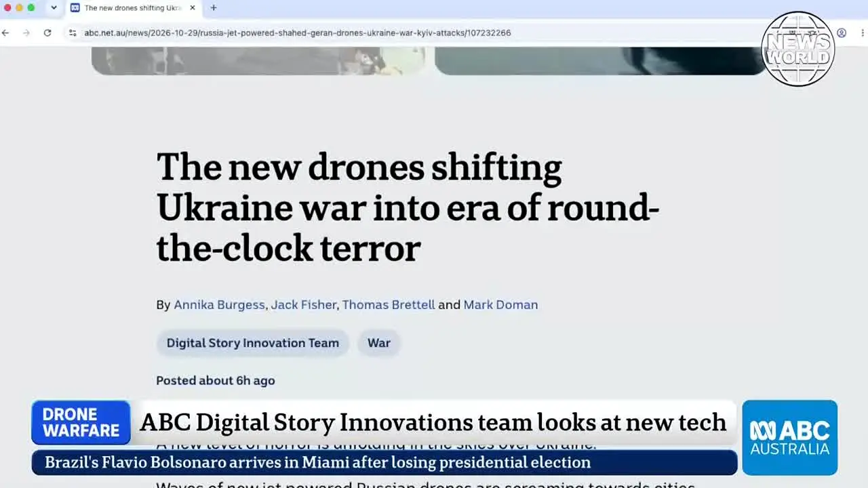Click the green full-screen window button
Screen dimensions: 868x488
tap(31, 7)
